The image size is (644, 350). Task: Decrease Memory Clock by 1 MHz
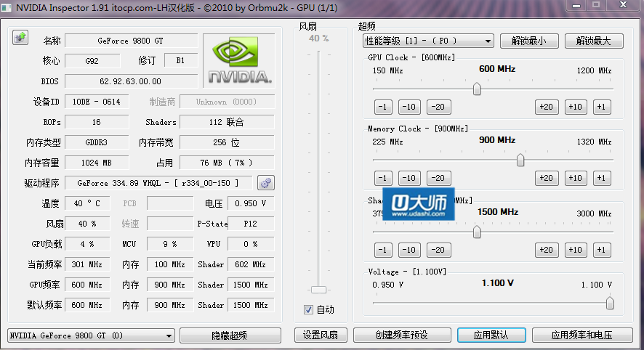tap(383, 178)
